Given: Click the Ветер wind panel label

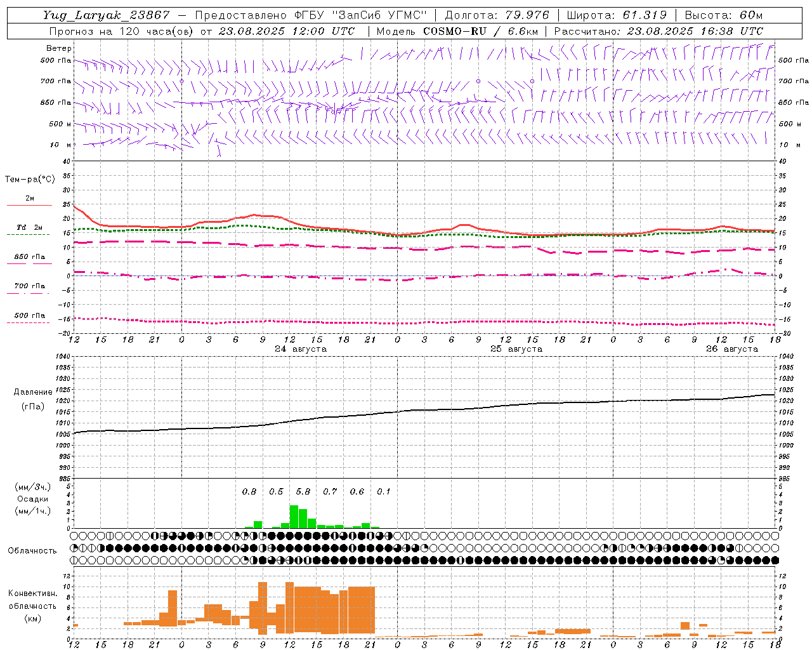Looking at the screenshot, I should (59, 48).
